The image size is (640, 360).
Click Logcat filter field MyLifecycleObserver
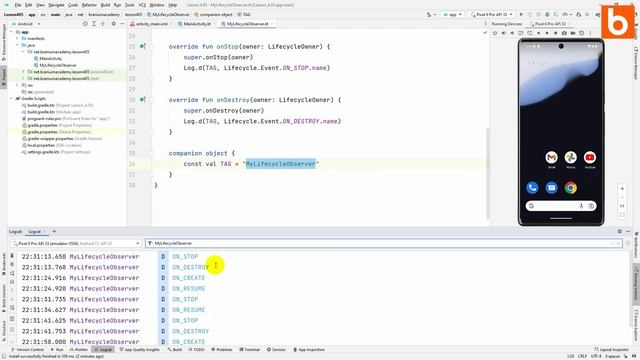pos(383,243)
